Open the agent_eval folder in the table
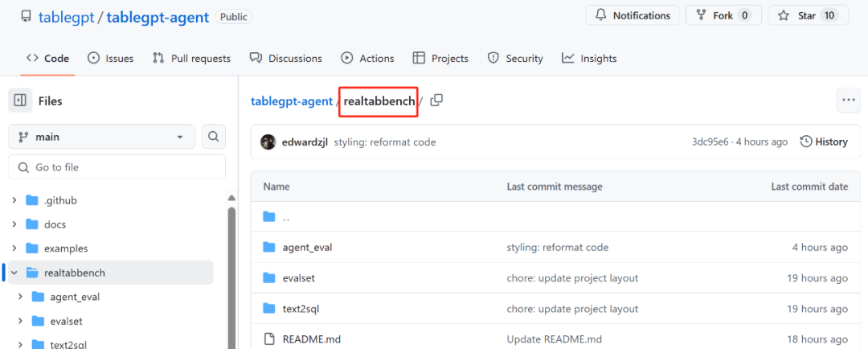 point(307,247)
